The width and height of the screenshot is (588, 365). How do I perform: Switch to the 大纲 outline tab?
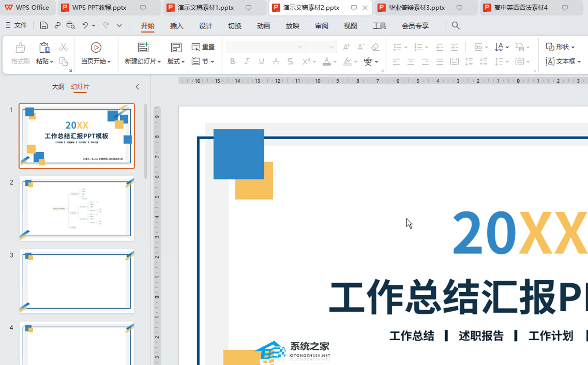pyautogui.click(x=58, y=86)
